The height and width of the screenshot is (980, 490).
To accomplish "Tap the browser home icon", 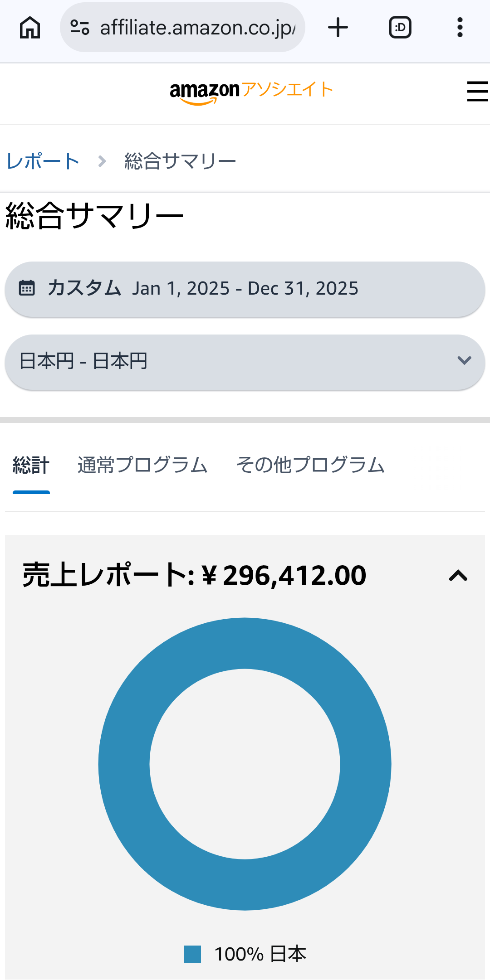I will click(x=30, y=28).
